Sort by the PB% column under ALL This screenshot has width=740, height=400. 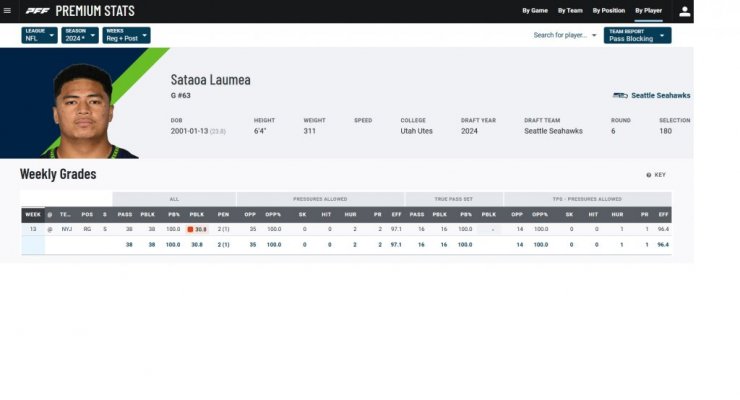click(x=174, y=215)
